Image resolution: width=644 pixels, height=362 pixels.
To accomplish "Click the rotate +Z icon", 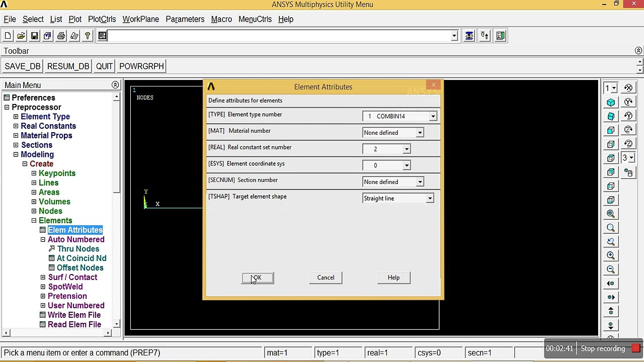I will pyautogui.click(x=628, y=130).
